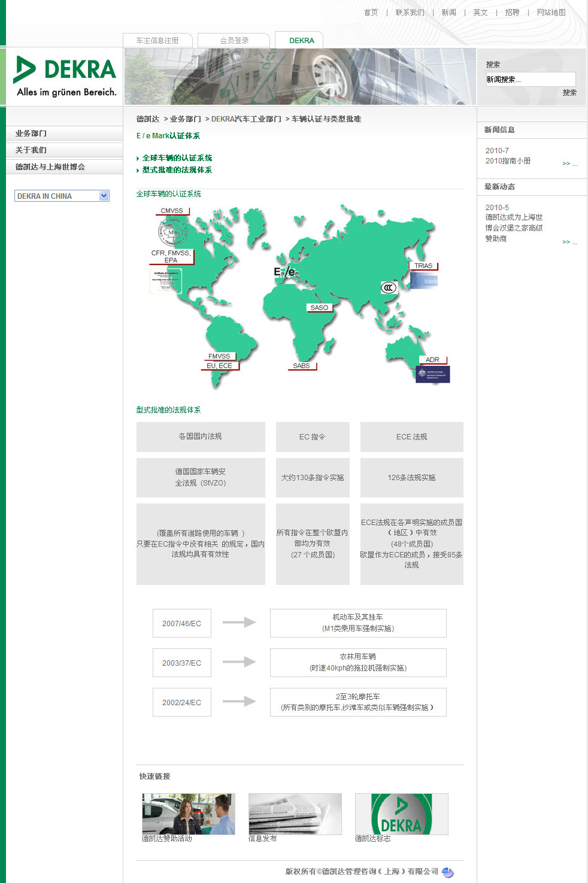Click the 新闻搜索 input field
This screenshot has width=588, height=883.
(531, 79)
